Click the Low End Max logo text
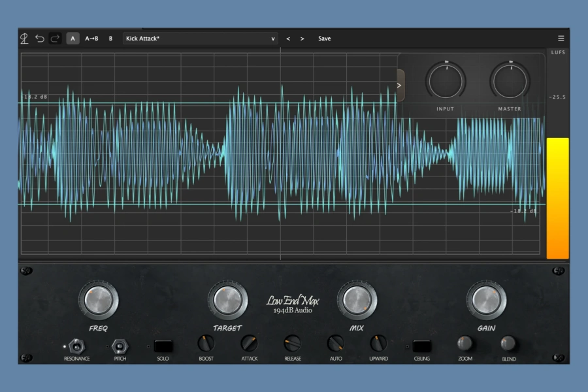The height and width of the screenshot is (392, 588). click(x=293, y=301)
